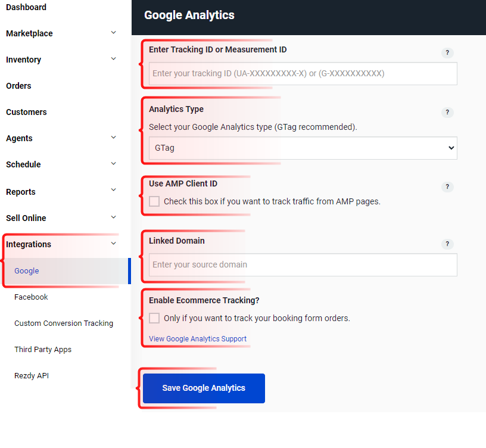486x448 pixels.
Task: Click 'Select your Google Analytics type' description text
Action: tap(253, 127)
